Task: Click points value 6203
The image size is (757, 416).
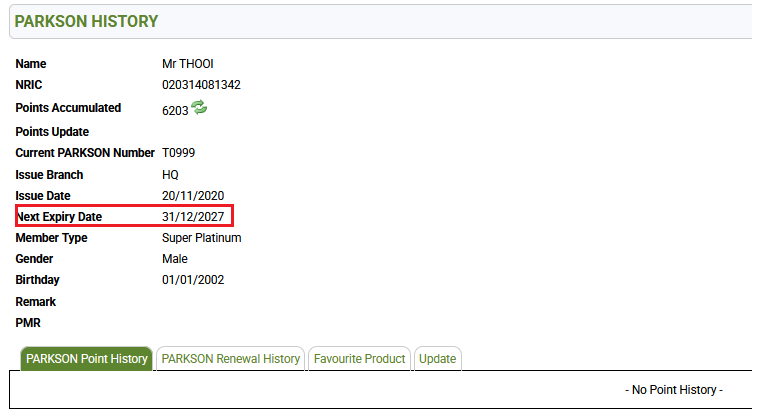Action: [175, 111]
